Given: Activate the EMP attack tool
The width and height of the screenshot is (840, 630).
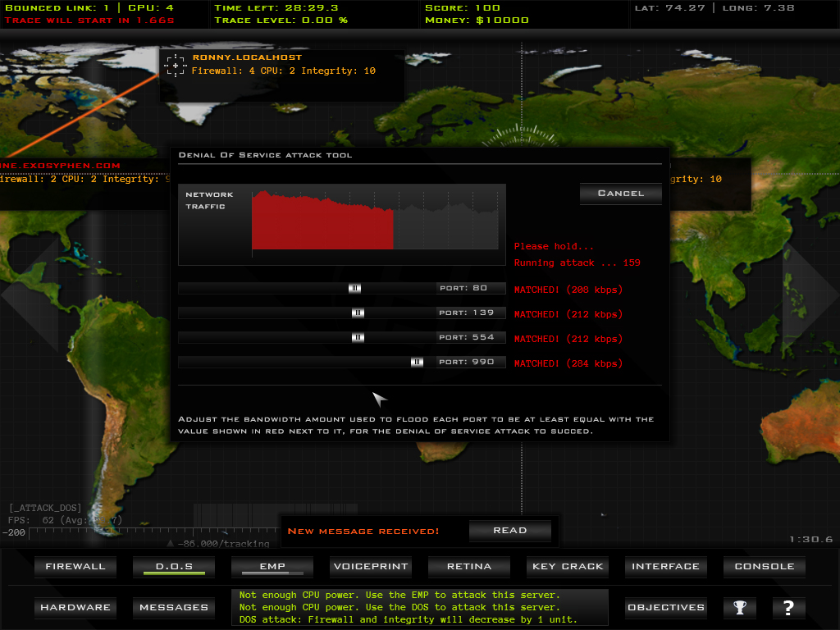Looking at the screenshot, I should point(272,566).
